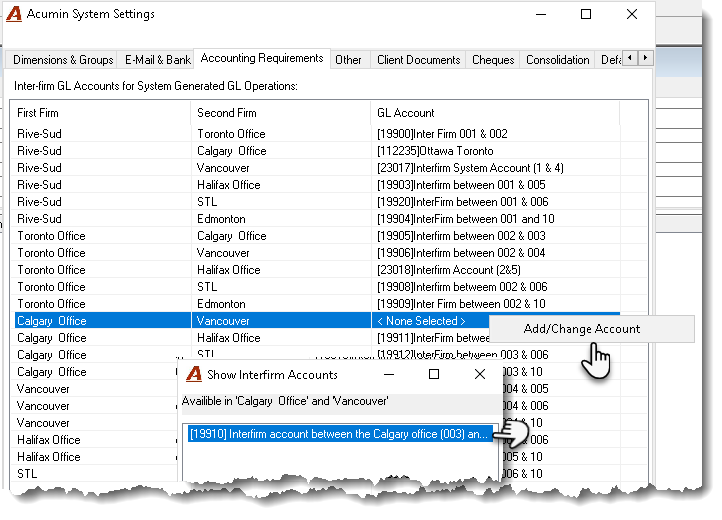Go to the Client Documents tab
This screenshot has width=722, height=520.
click(x=418, y=60)
